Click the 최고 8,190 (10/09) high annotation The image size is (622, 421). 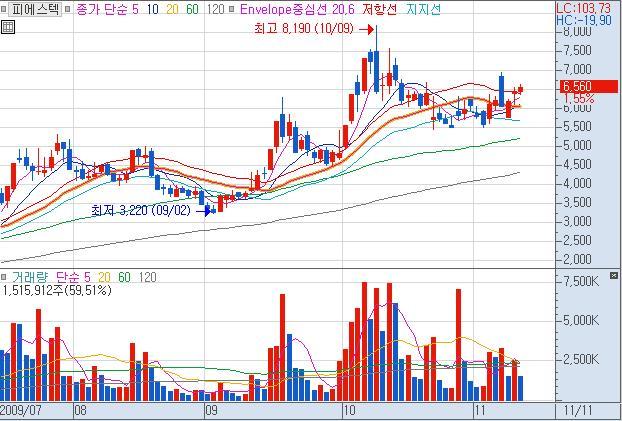click(x=304, y=29)
